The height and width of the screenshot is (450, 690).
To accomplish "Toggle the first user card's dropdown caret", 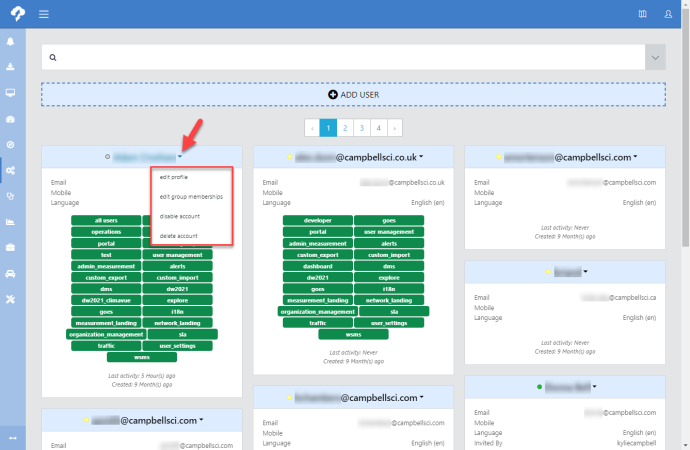I will (x=180, y=157).
